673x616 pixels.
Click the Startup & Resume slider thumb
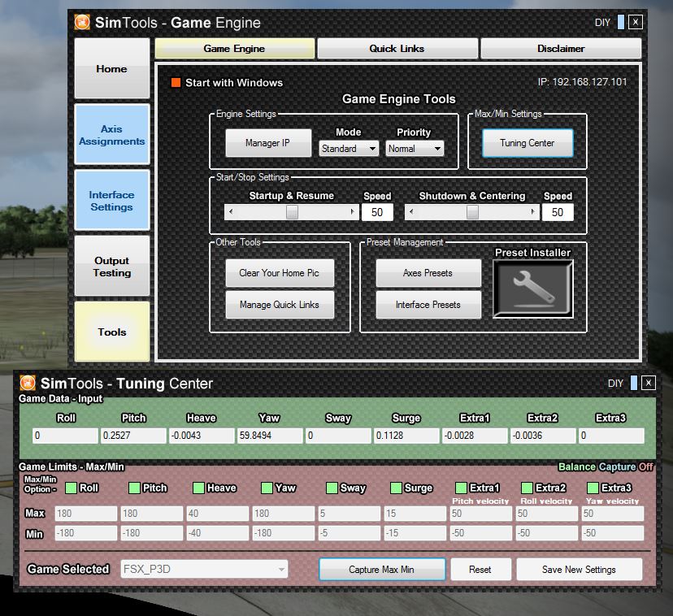pyautogui.click(x=292, y=211)
